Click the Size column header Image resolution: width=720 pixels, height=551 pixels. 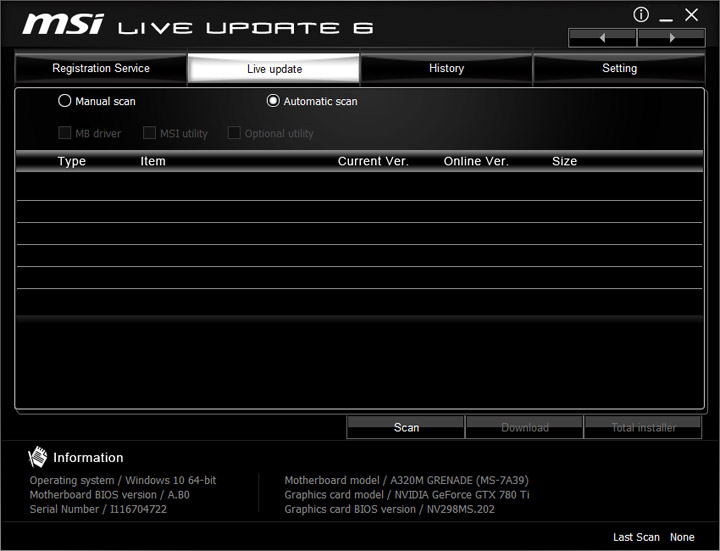(564, 161)
